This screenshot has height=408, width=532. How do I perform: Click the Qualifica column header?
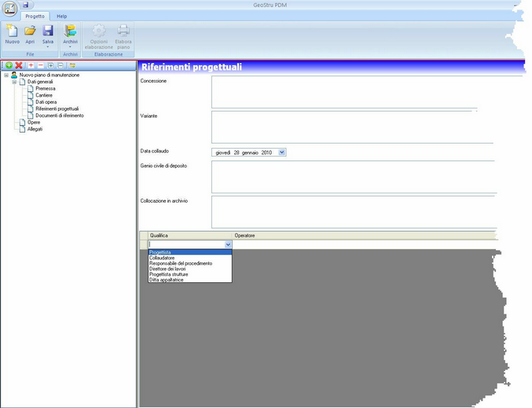tap(190, 236)
